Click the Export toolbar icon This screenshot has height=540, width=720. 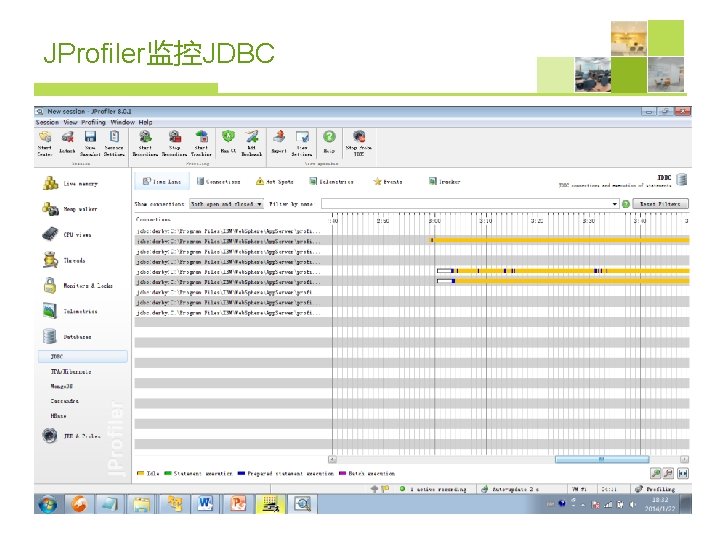[279, 142]
